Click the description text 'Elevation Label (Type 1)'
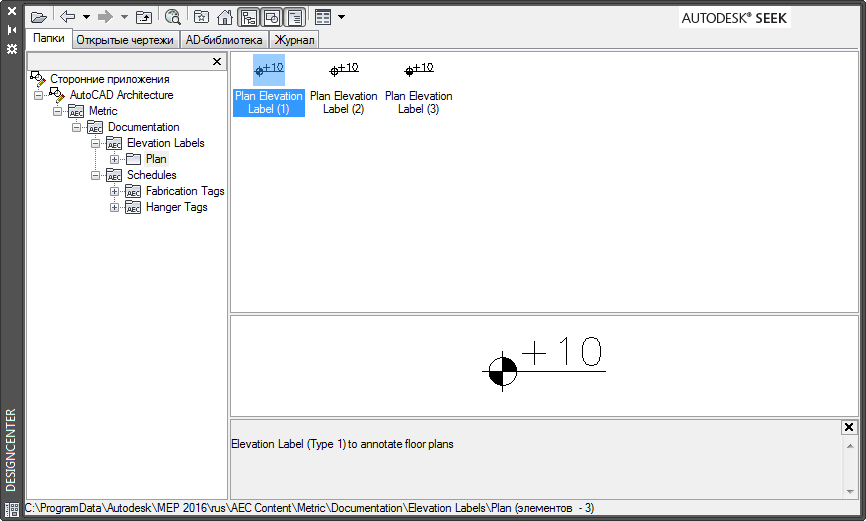 pos(288,444)
